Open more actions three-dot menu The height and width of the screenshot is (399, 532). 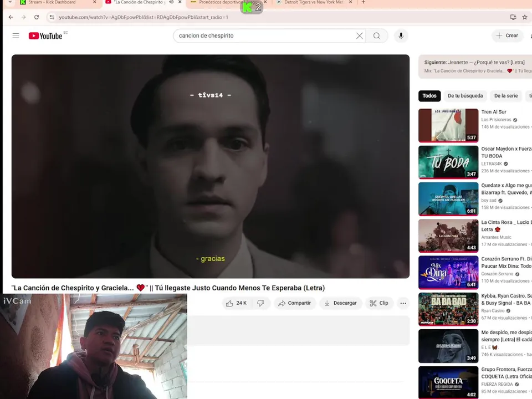pyautogui.click(x=403, y=303)
